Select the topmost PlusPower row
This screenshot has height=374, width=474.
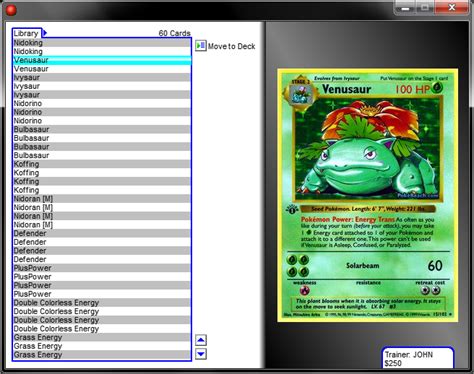tap(102, 268)
